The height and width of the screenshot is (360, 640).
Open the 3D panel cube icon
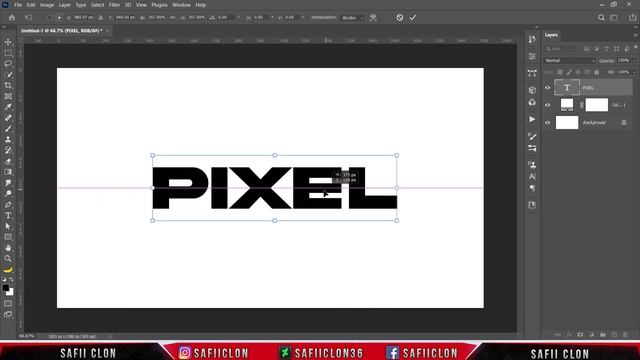(532, 90)
